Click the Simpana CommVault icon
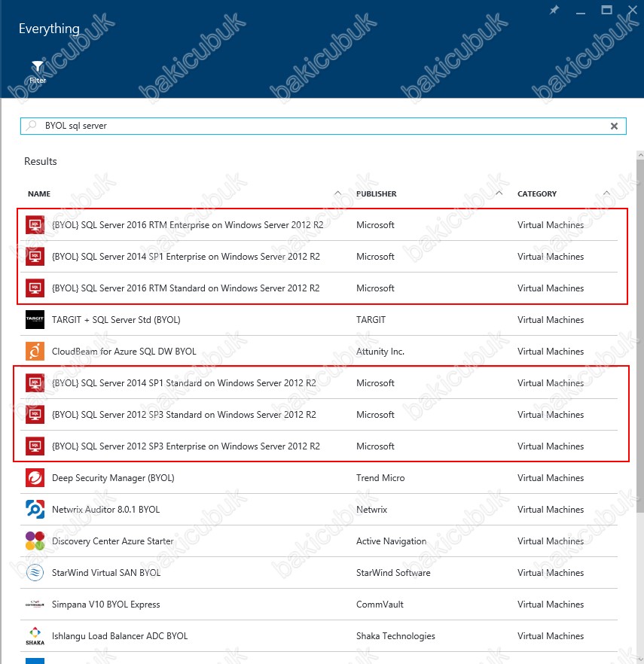 click(35, 605)
